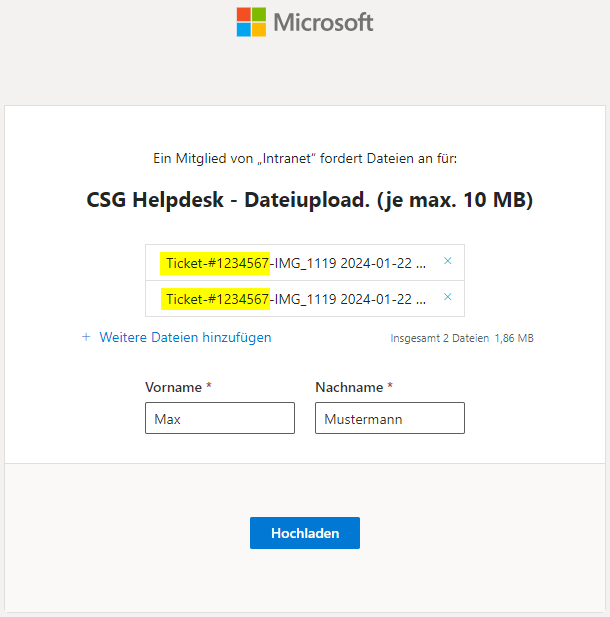Remove the second Ticket-#1234567 file

point(447,297)
